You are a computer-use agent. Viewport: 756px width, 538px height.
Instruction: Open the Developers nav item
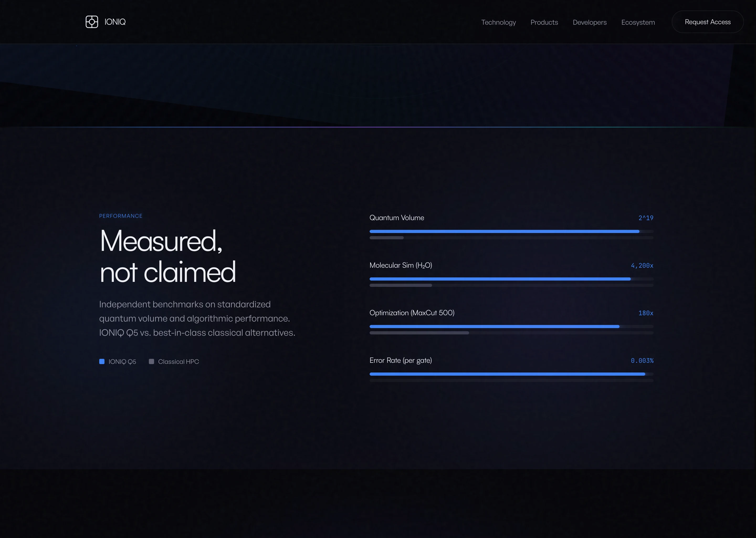[590, 22]
